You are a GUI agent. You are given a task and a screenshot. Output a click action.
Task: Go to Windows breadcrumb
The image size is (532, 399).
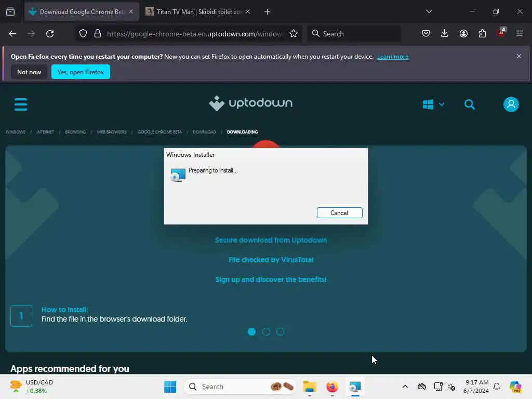click(16, 132)
